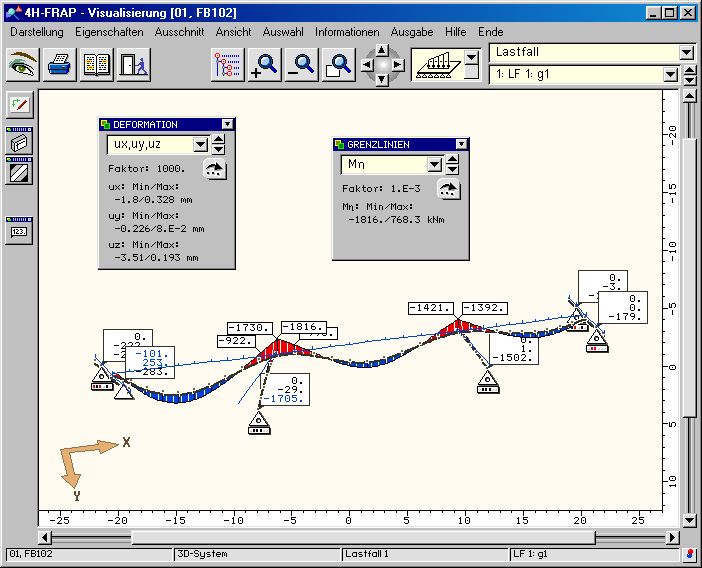Click the exit door icon
702x568 pixels.
point(132,65)
